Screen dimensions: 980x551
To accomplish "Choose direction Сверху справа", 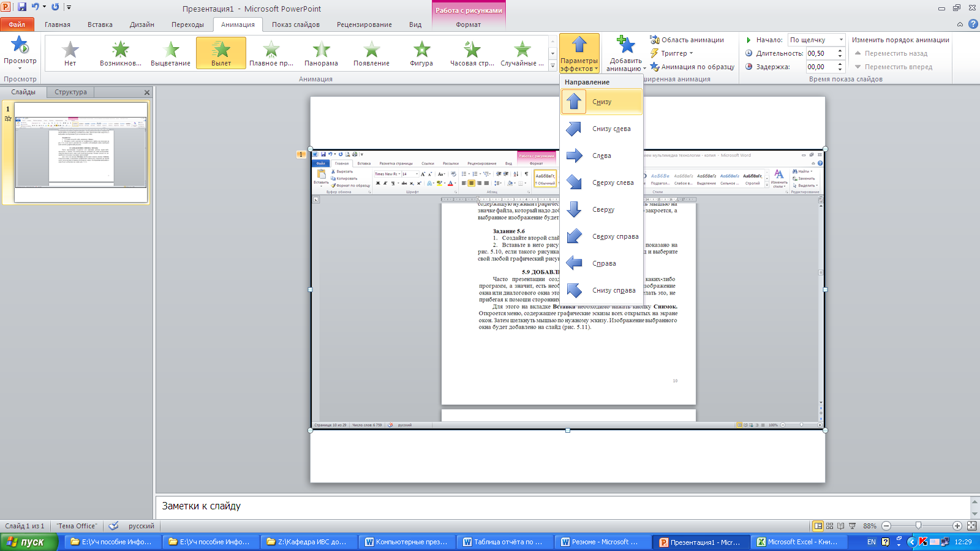I will pos(601,236).
